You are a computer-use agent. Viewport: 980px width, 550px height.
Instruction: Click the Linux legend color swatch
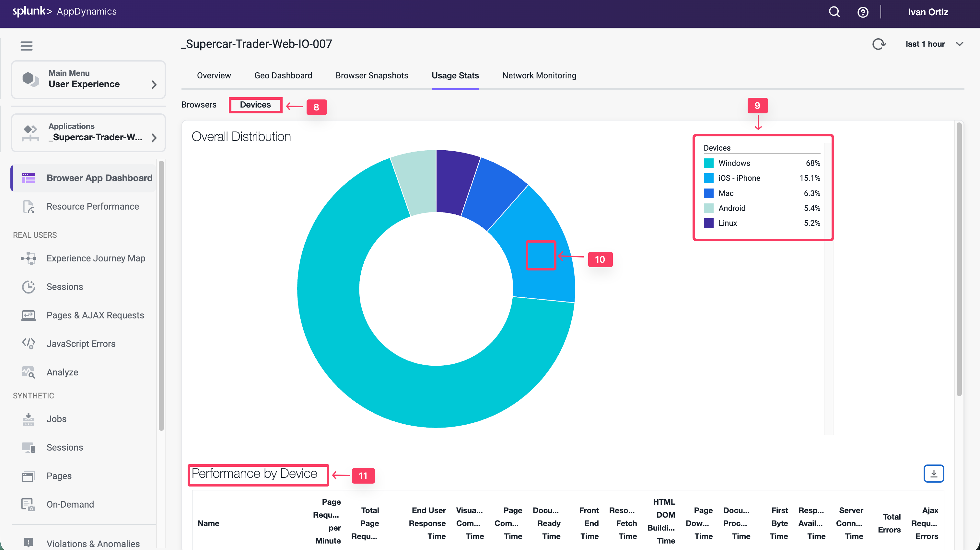[708, 223]
